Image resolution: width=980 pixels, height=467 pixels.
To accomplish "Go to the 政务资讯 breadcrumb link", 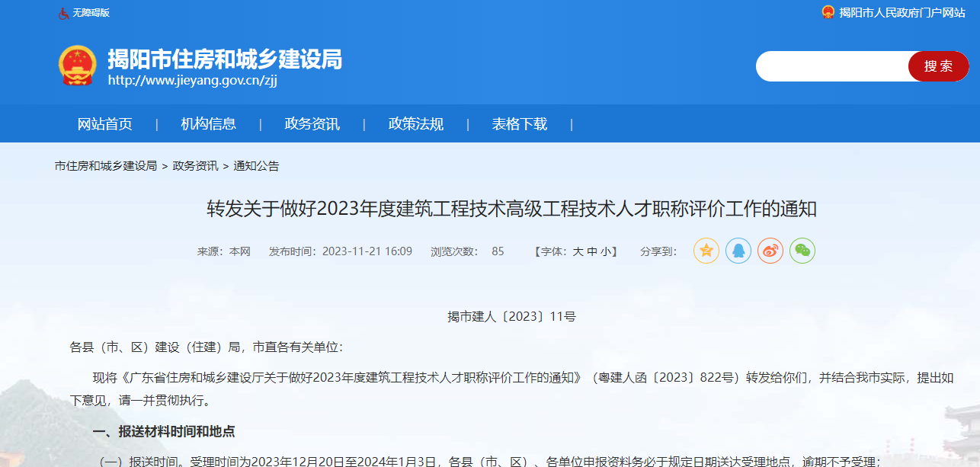I will (194, 166).
